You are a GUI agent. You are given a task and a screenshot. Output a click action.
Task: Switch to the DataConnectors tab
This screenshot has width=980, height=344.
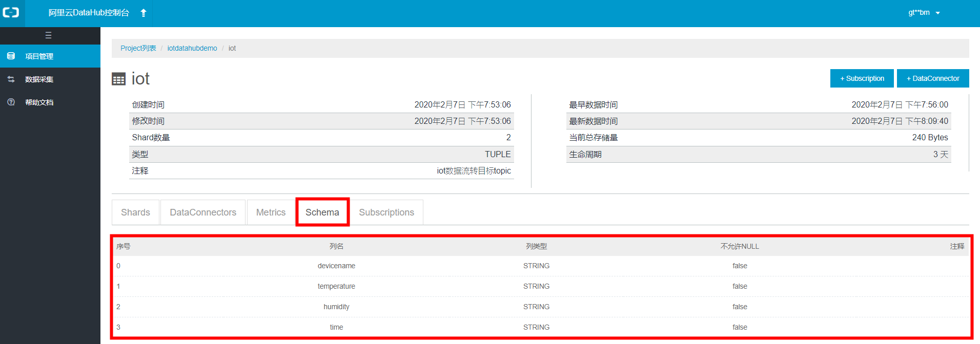click(203, 212)
